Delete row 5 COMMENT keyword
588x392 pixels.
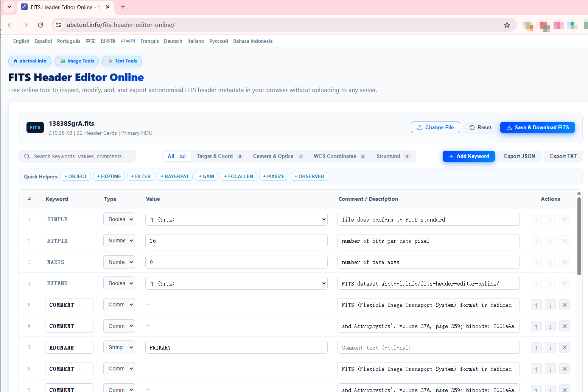click(565, 305)
